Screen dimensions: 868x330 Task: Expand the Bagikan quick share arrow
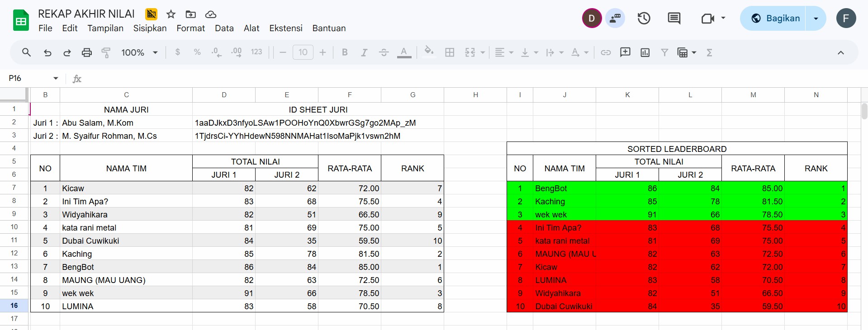pyautogui.click(x=816, y=18)
